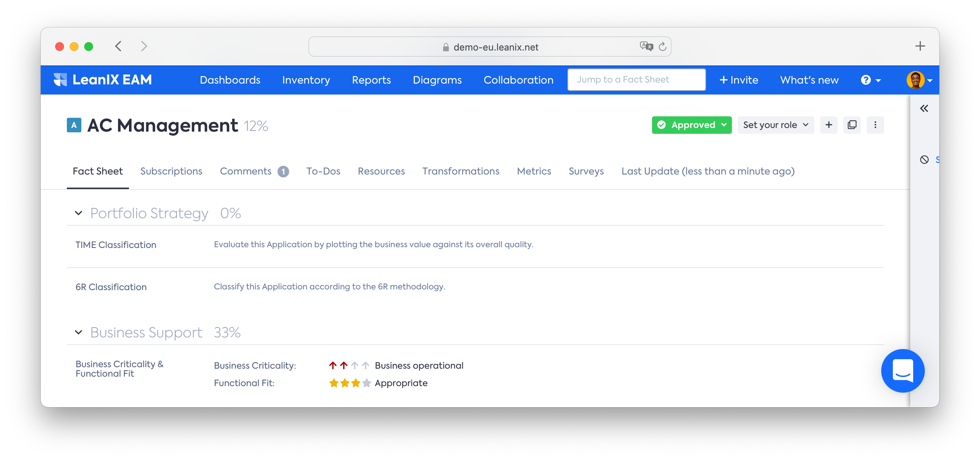Click the Invite button

[738, 80]
